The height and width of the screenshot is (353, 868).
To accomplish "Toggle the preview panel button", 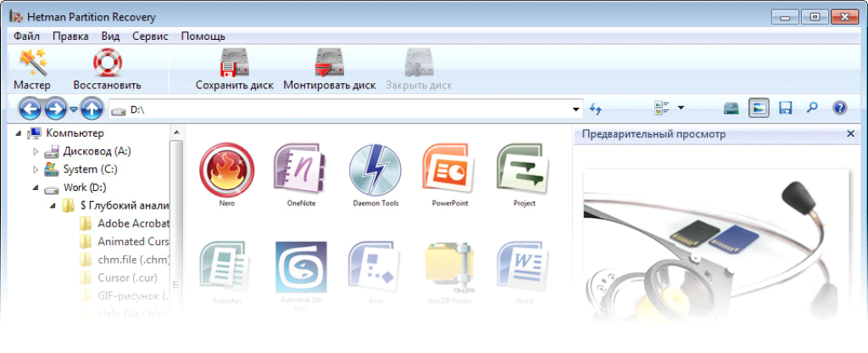I will [x=759, y=109].
